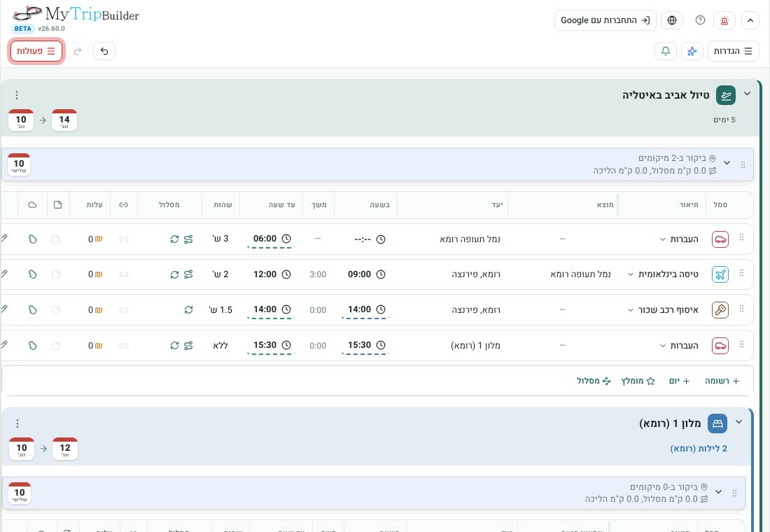
Task: Click the flight icon in טיסה בינלאומית row
Action: [x=720, y=274]
